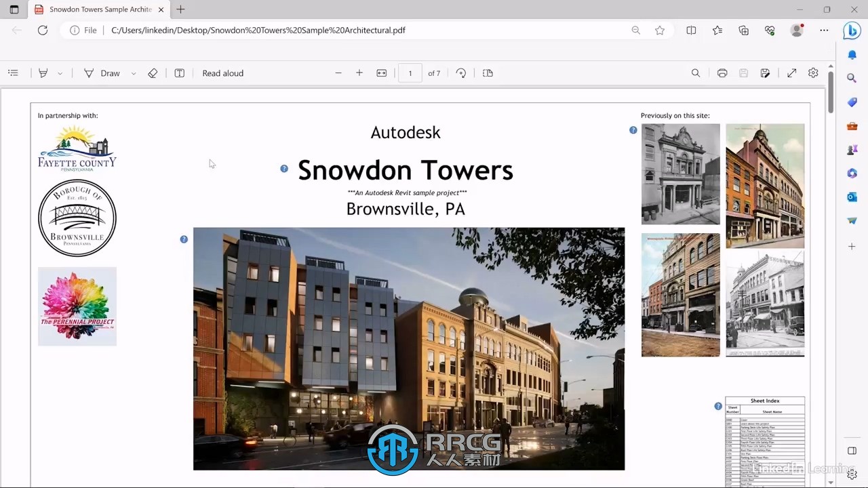Zoom out with the minus button

338,73
